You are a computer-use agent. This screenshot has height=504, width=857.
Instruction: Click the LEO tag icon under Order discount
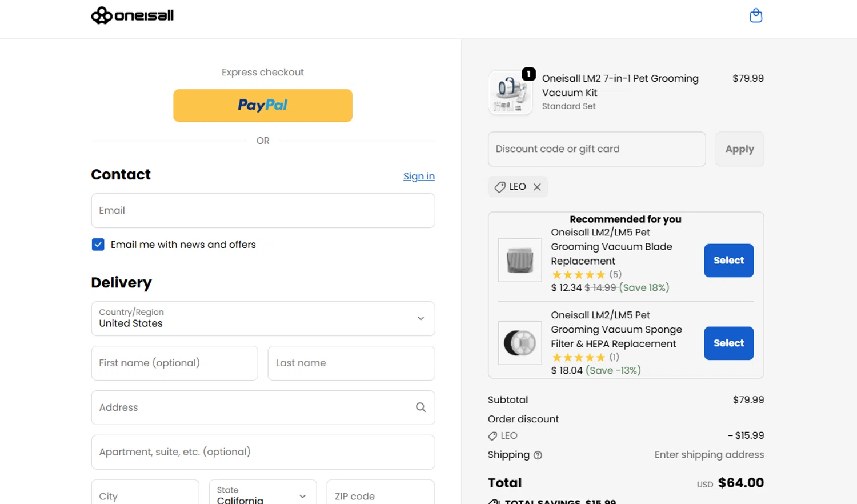[492, 437]
